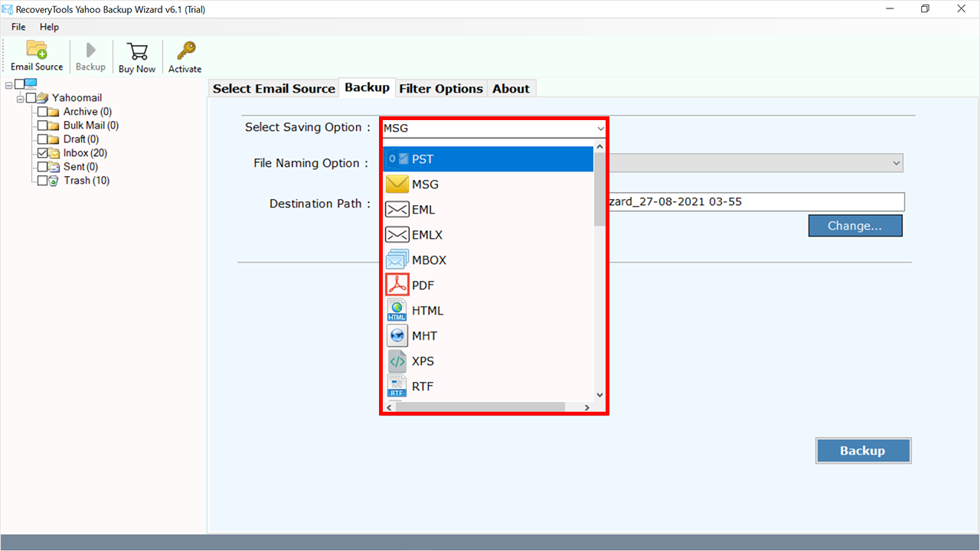Tick the Yahoomail account checkbox

tap(31, 98)
